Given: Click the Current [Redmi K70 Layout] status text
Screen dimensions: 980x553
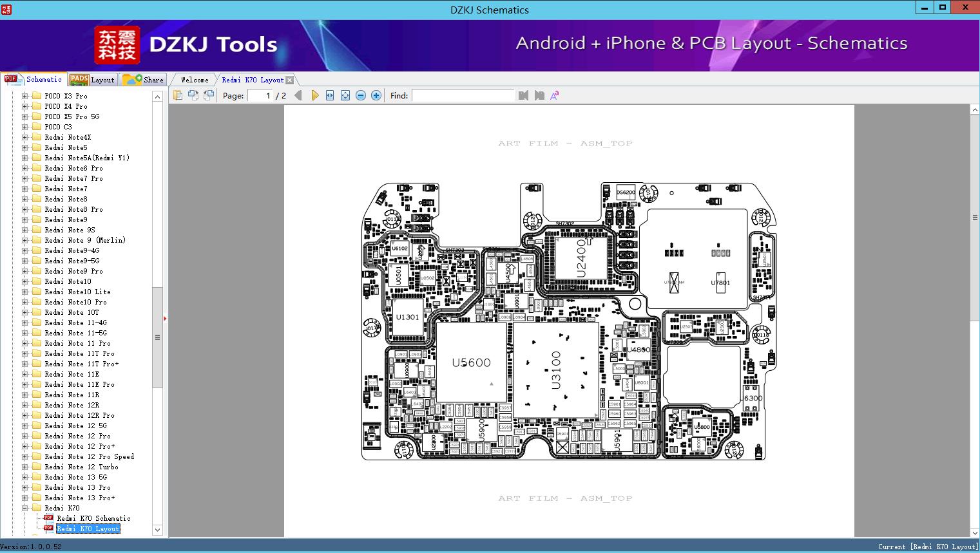Looking at the screenshot, I should (928, 547).
